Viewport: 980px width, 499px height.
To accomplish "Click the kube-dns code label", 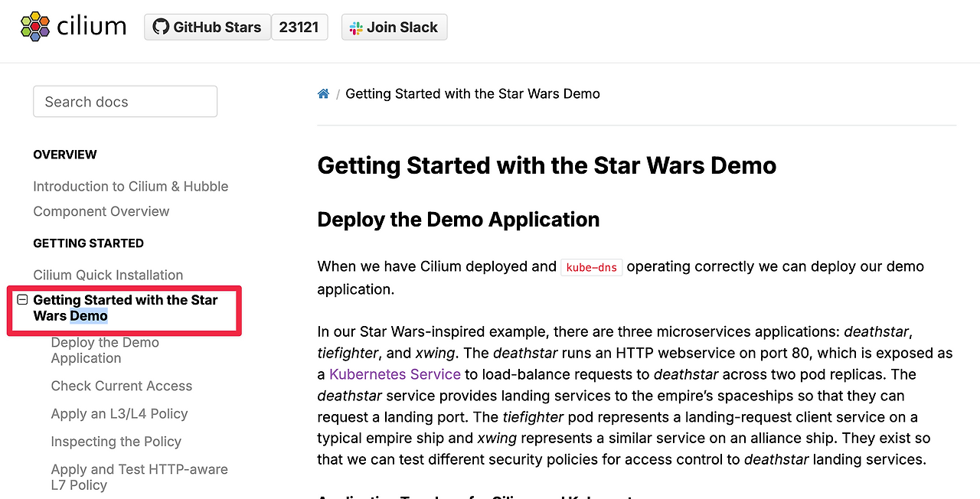I will tap(592, 267).
